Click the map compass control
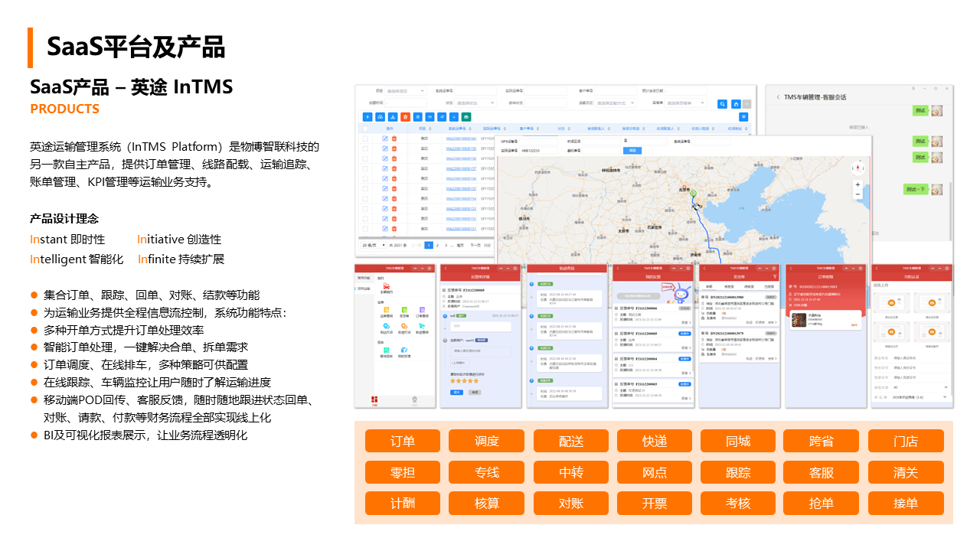The image size is (980, 551). point(857,168)
